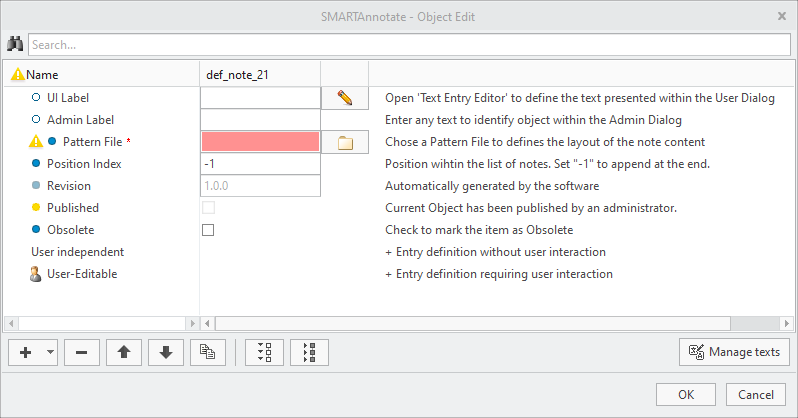This screenshot has width=798, height=418.
Task: Focus the Search input field
Action: (x=409, y=45)
